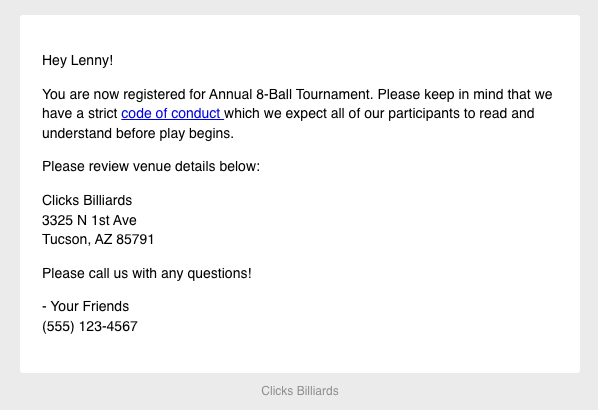Click 'understand before play begins.' sentence ending
The height and width of the screenshot is (410, 598).
[x=138, y=133]
